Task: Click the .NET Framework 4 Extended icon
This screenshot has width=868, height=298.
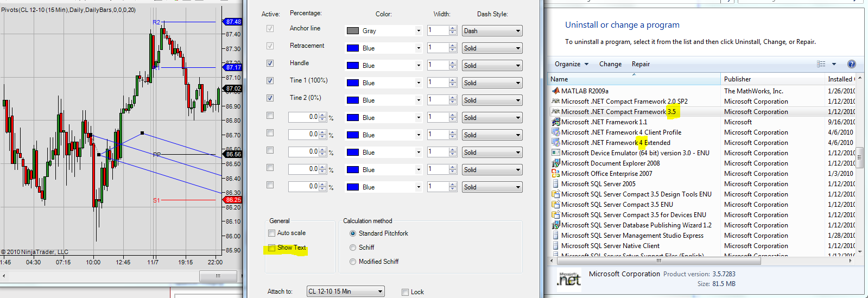Action: pos(555,143)
